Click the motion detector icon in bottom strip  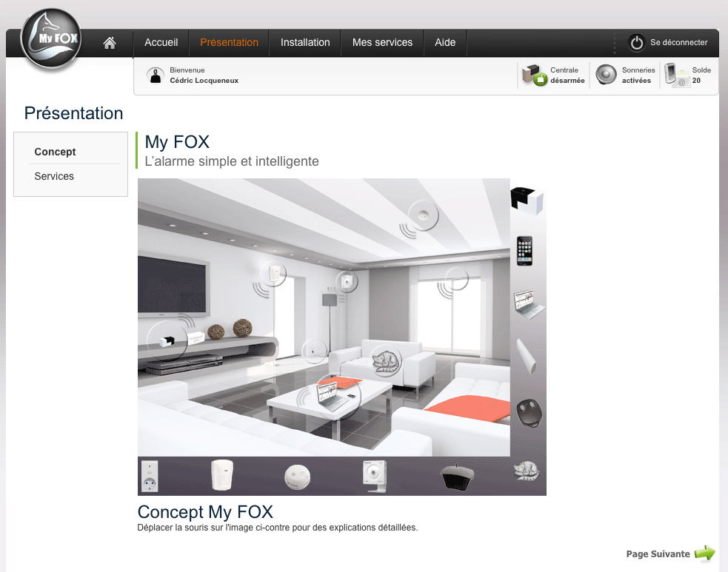click(x=222, y=474)
